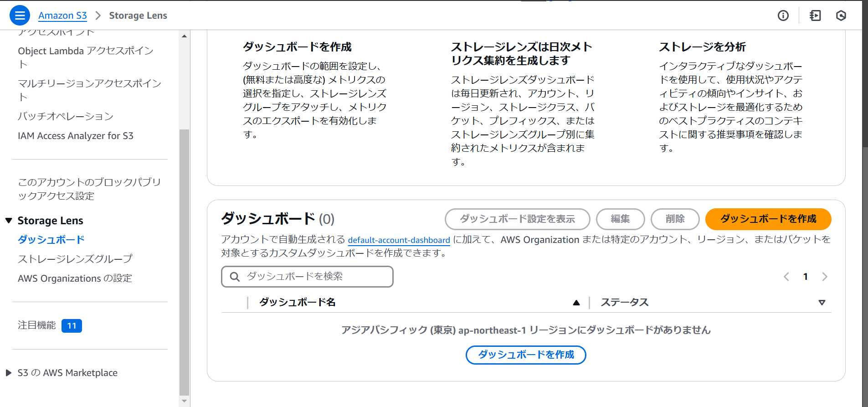Viewport: 868px width, 407px height.
Task: Open このアカウントのブロックパブリックアクセス設定 item
Action: [x=89, y=189]
